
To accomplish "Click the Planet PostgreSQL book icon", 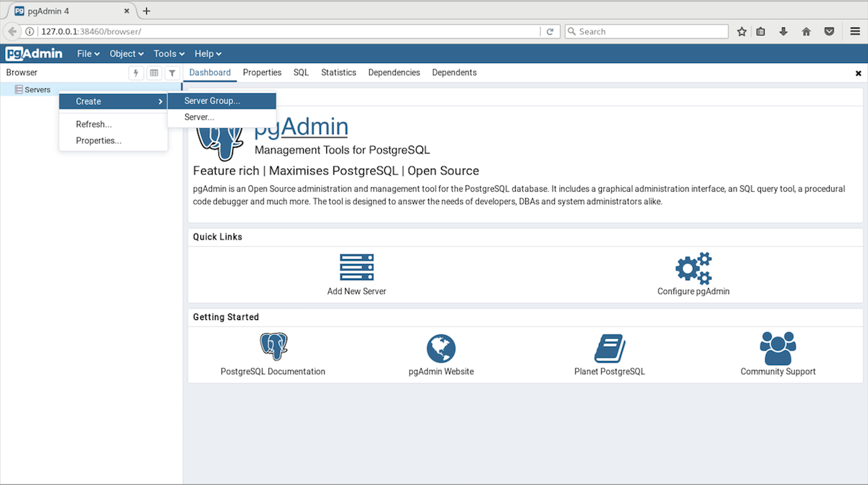I will coord(610,348).
